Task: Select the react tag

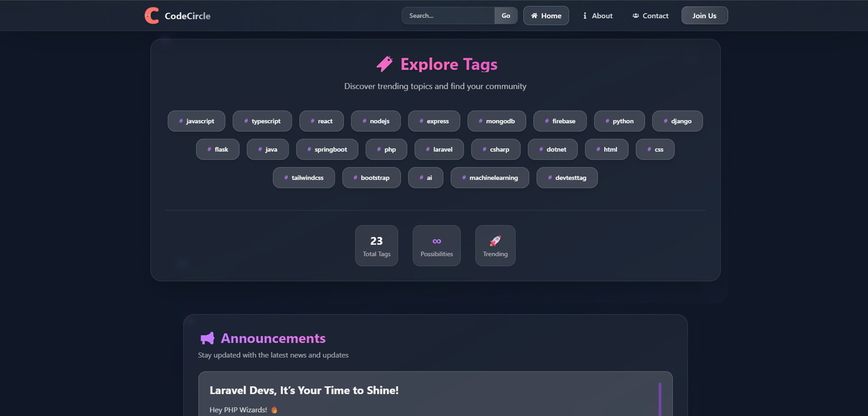Action: point(321,121)
